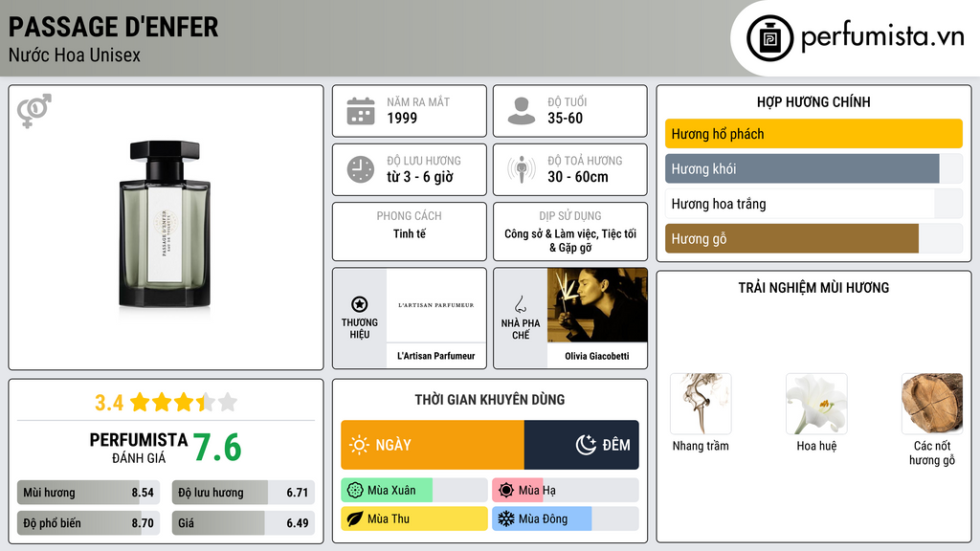Screen dimensions: 980x551
Task: Open the Nhang trầm incense image
Action: 701,404
